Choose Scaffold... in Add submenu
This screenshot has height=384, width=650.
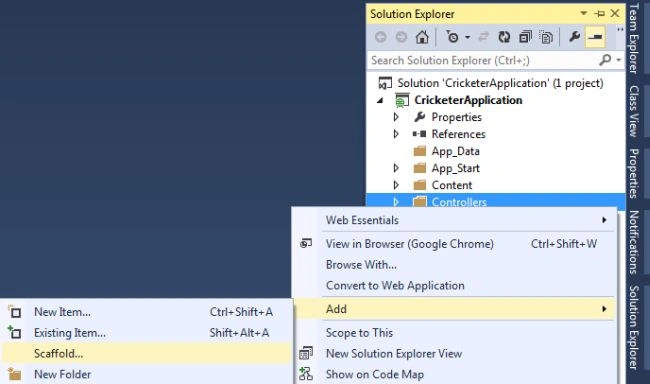(x=147, y=353)
